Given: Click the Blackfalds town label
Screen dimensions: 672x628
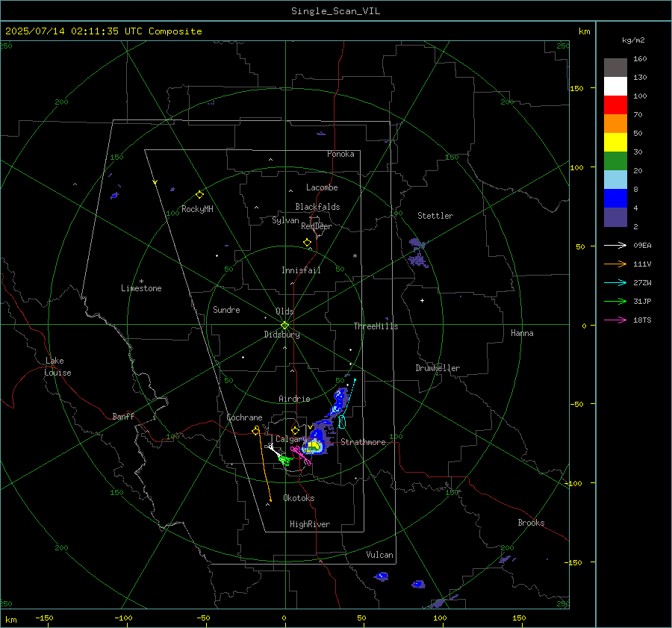Looking at the screenshot, I should [x=317, y=207].
